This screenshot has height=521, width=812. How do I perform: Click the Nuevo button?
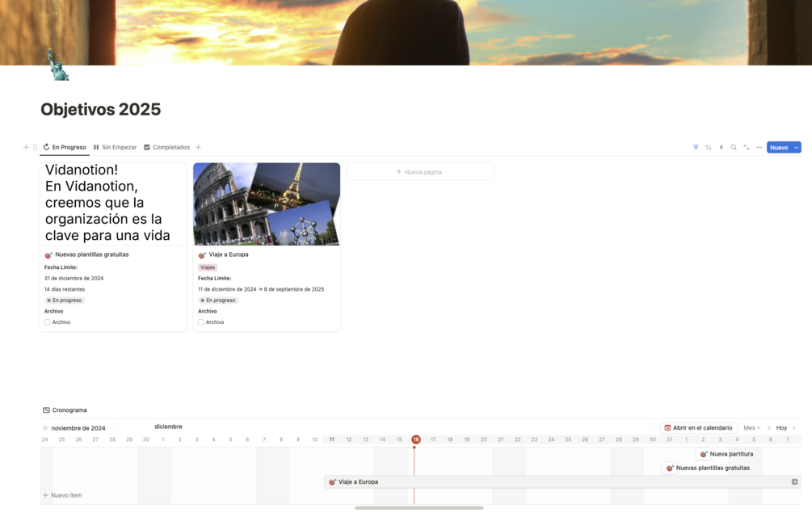[x=779, y=148]
